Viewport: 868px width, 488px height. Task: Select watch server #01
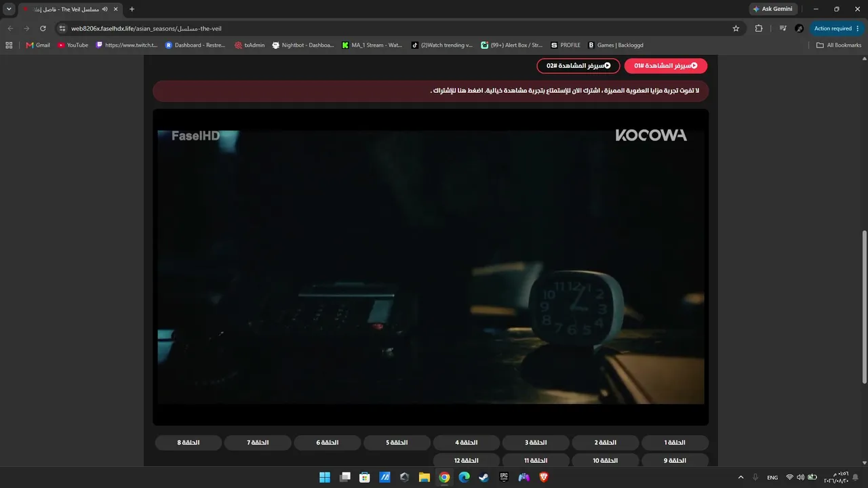[x=666, y=66]
